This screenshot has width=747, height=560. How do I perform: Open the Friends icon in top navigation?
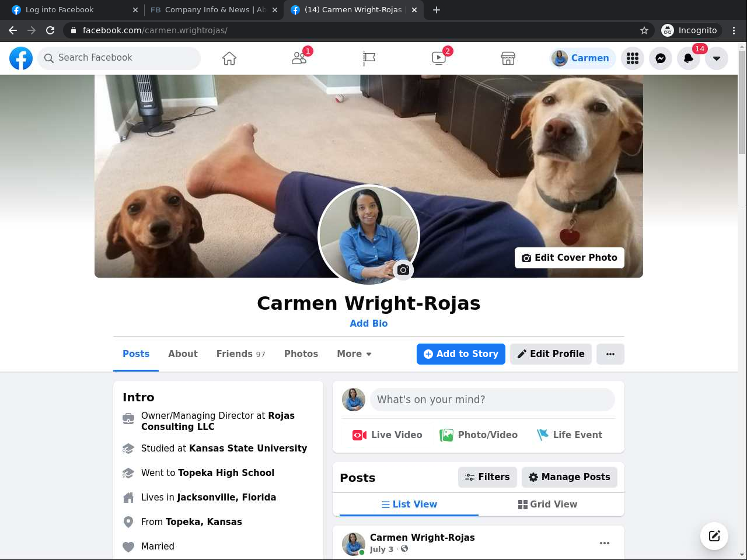click(299, 58)
